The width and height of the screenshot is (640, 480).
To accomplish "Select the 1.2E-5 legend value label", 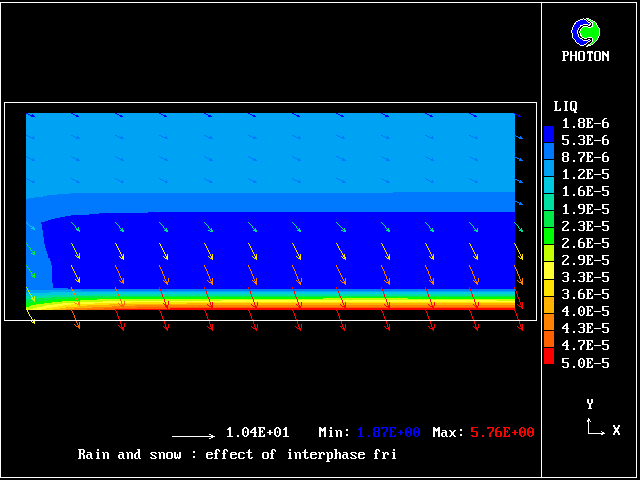I will click(585, 174).
